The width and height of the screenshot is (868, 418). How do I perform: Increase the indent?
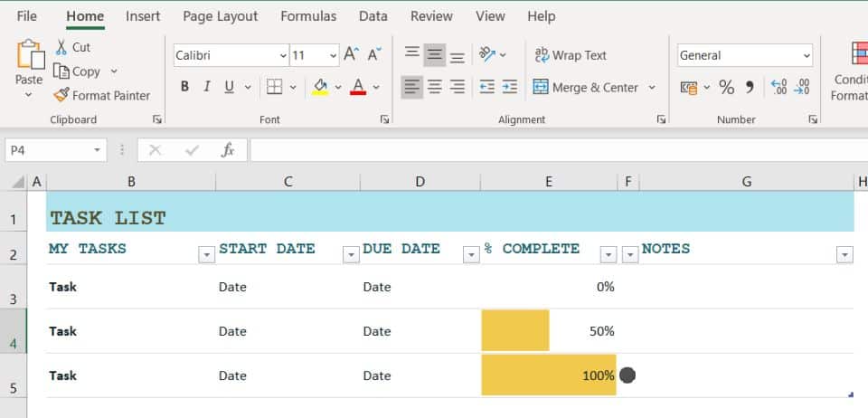pyautogui.click(x=510, y=87)
